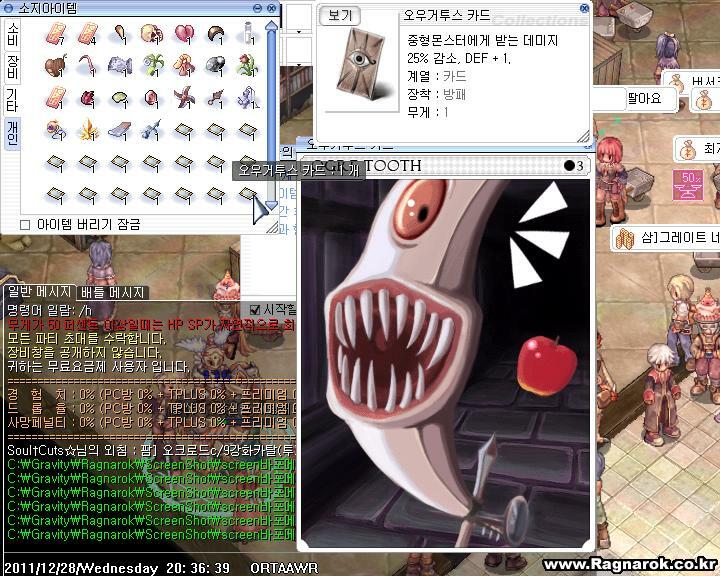Select the fish item in inventory

pyautogui.click(x=119, y=66)
